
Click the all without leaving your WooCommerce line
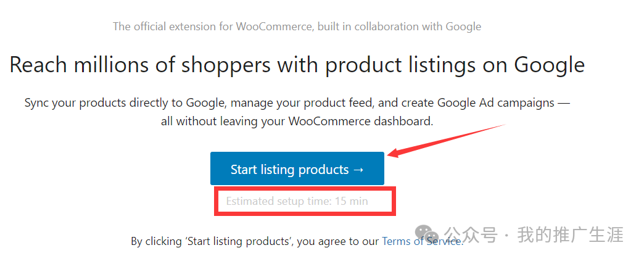tap(297, 122)
